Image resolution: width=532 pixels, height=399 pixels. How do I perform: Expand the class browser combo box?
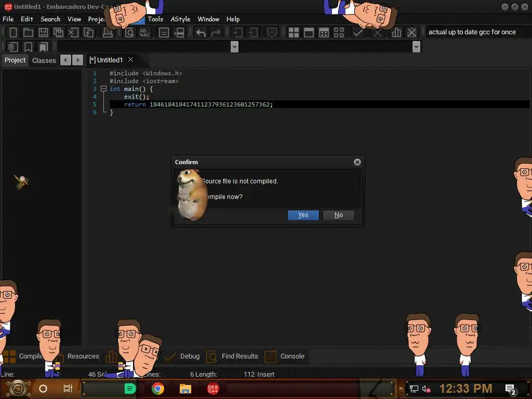[234, 46]
